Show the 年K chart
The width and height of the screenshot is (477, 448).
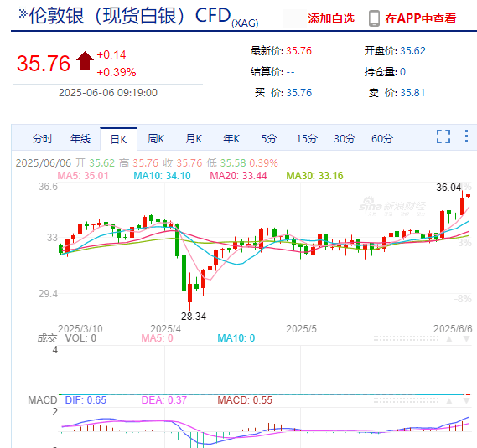(231, 139)
